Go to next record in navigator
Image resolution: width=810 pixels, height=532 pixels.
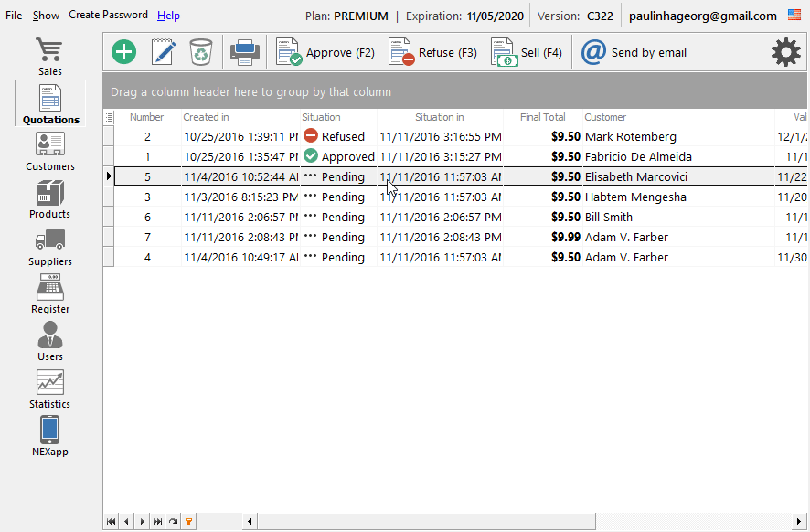tap(142, 521)
